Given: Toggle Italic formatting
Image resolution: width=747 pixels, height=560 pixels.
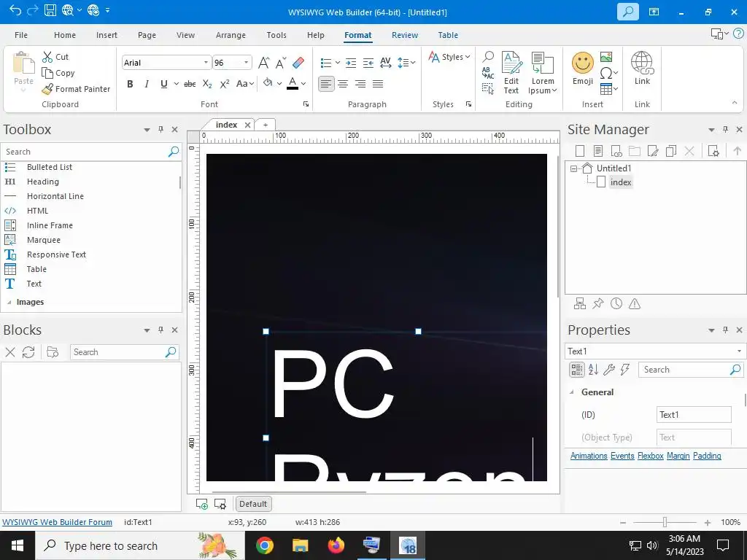Looking at the screenshot, I should pyautogui.click(x=147, y=84).
